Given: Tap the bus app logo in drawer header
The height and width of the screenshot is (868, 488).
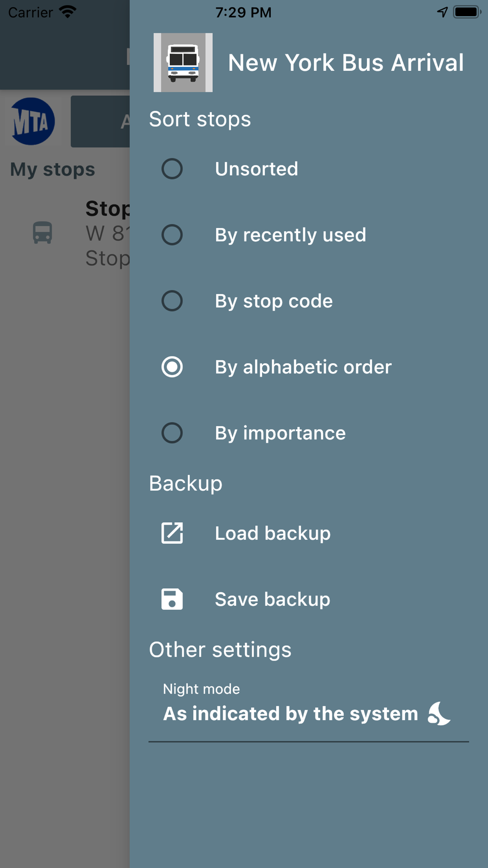Looking at the screenshot, I should tap(183, 62).
